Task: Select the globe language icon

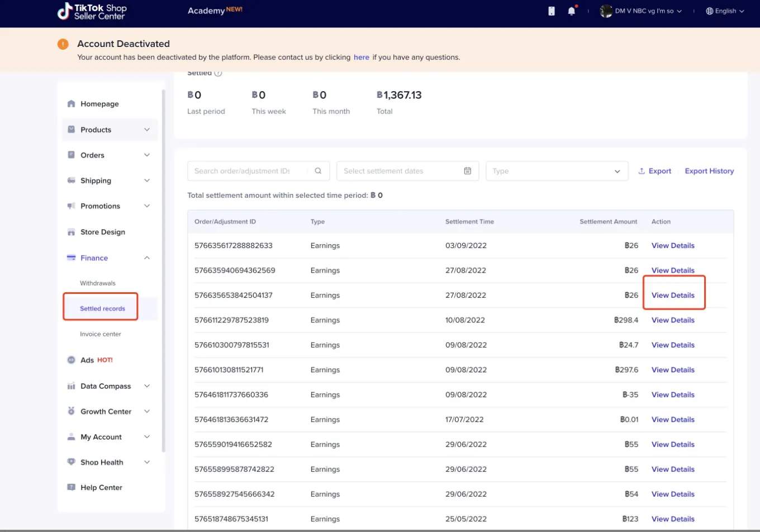Action: point(710,11)
